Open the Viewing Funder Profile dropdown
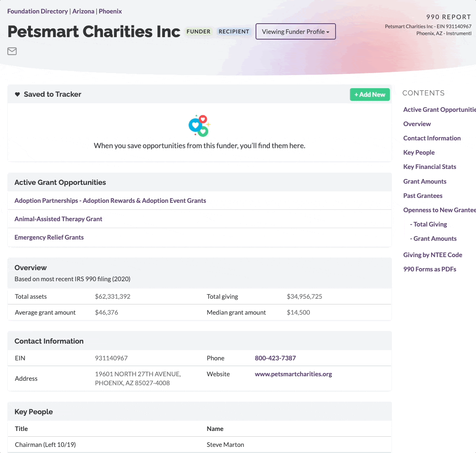 pyautogui.click(x=296, y=31)
